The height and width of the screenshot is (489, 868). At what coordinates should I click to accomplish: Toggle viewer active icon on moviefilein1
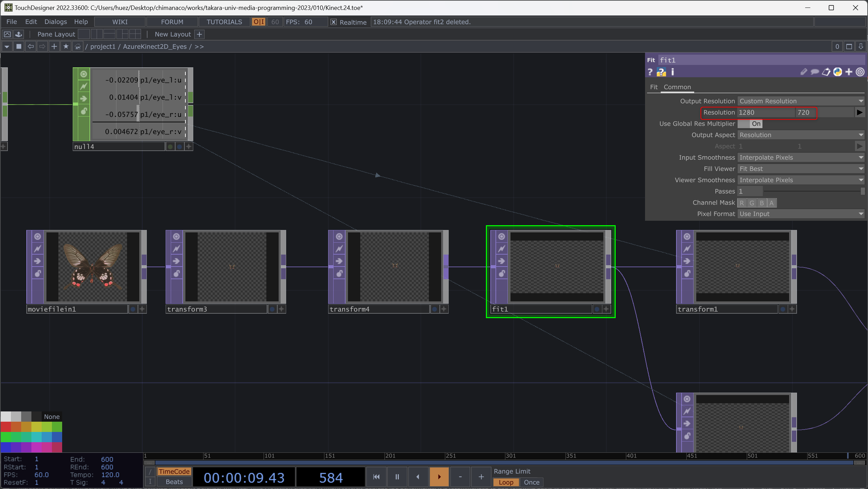point(38,236)
